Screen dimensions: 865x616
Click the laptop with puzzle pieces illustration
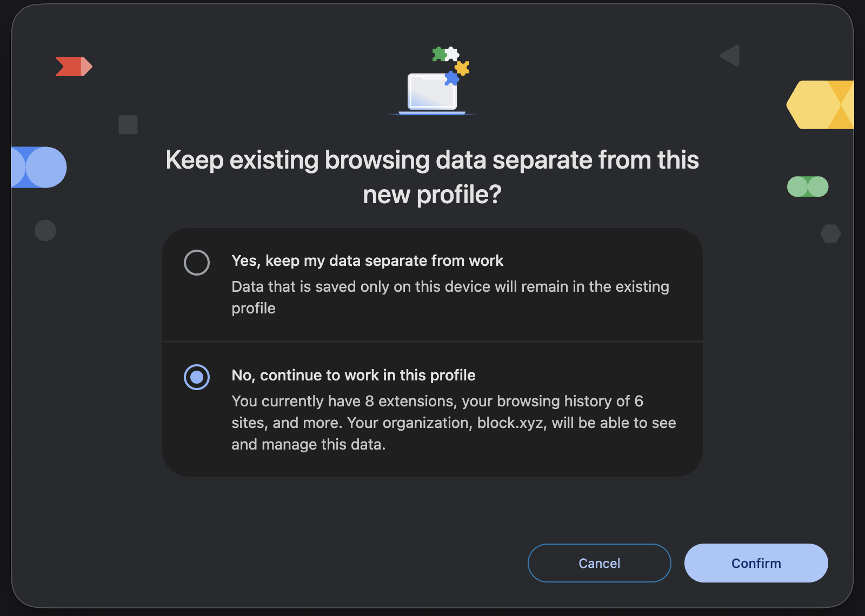click(x=432, y=81)
